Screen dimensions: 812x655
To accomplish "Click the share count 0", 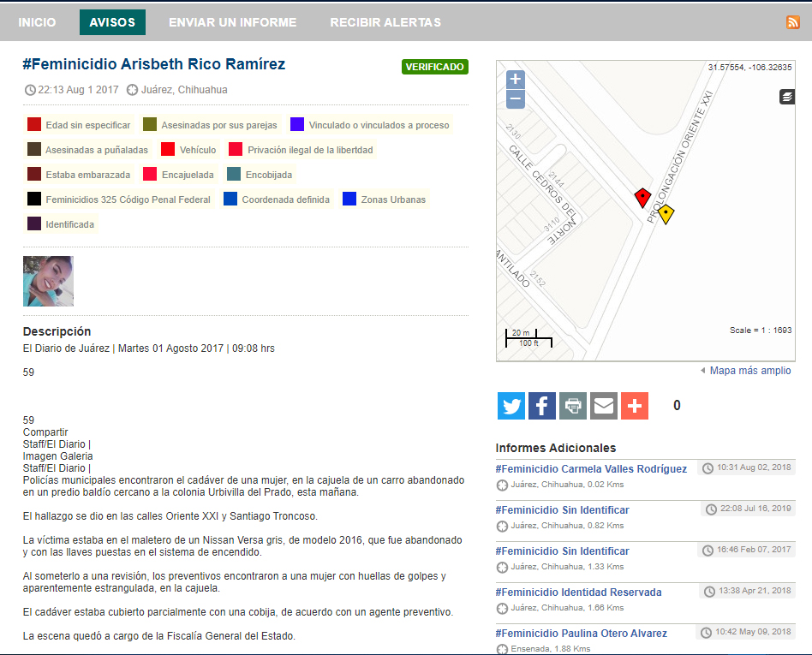I will coord(677,406).
